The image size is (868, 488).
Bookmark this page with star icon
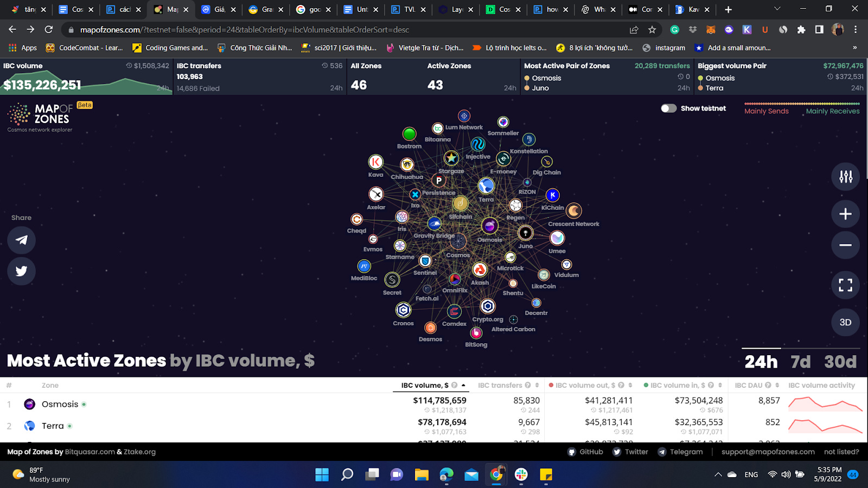[x=652, y=30]
